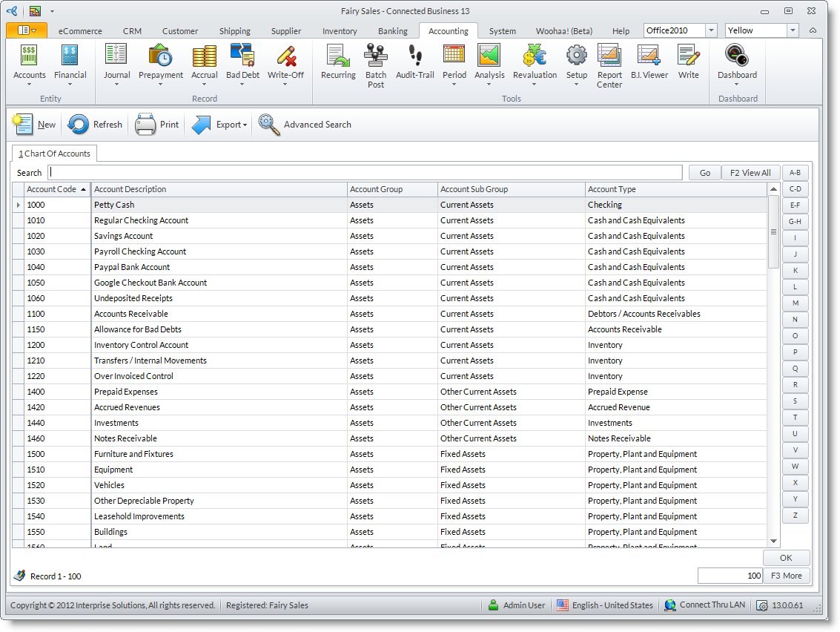Filter accounts by the A-B button
840x632 pixels.
(x=795, y=173)
